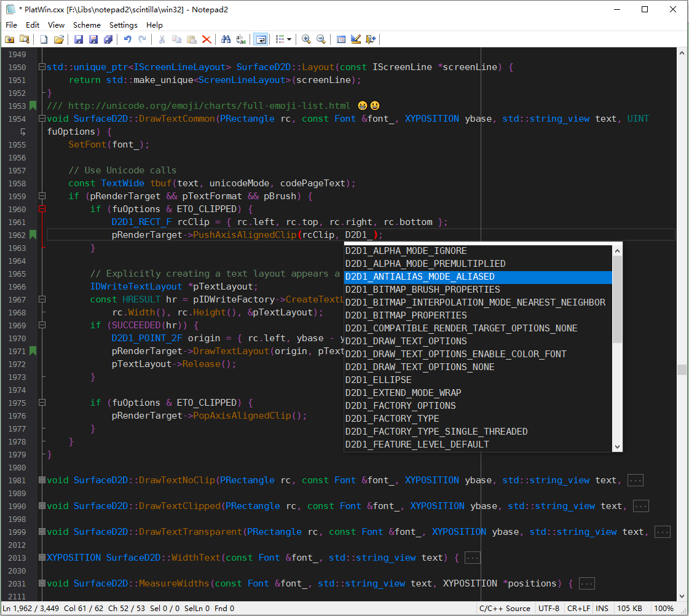This screenshot has width=689, height=616.
Task: Select D2D1_ANTIALIAS_MODE_ALIASED in autocomplete list
Action: (478, 277)
